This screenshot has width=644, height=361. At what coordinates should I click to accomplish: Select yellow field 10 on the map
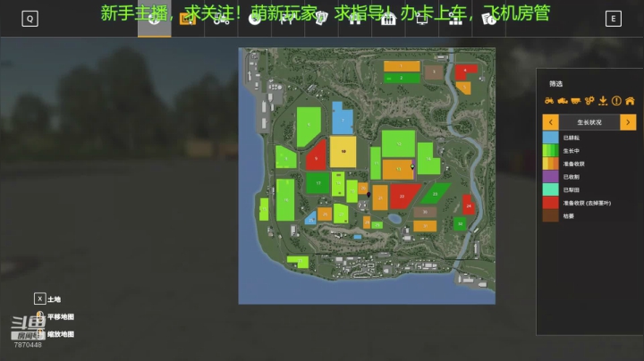pyautogui.click(x=343, y=152)
